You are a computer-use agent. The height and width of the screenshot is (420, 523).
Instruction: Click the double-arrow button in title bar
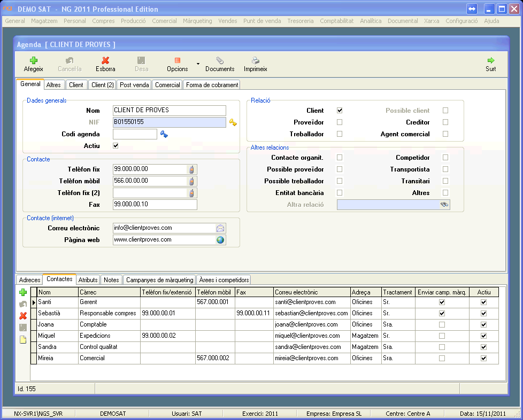click(472, 9)
